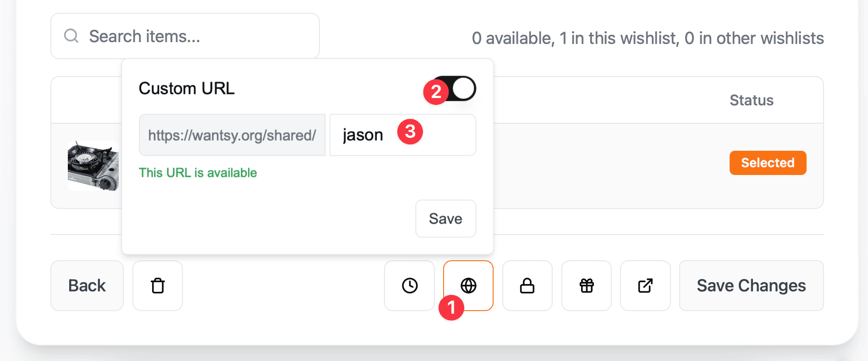
Task: Click the globe custom URL icon
Action: pyautogui.click(x=468, y=285)
